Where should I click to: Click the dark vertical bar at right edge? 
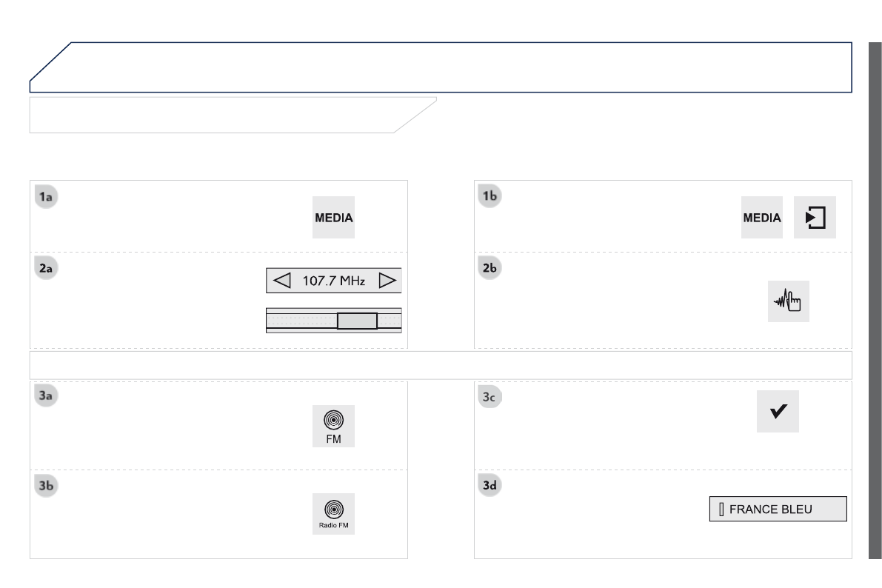coord(874,300)
